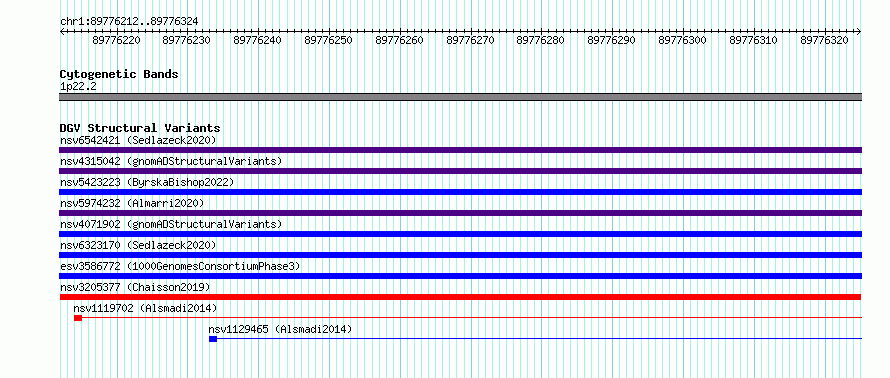
Task: Select the blue bar for nsv4071902
Action: [460, 234]
